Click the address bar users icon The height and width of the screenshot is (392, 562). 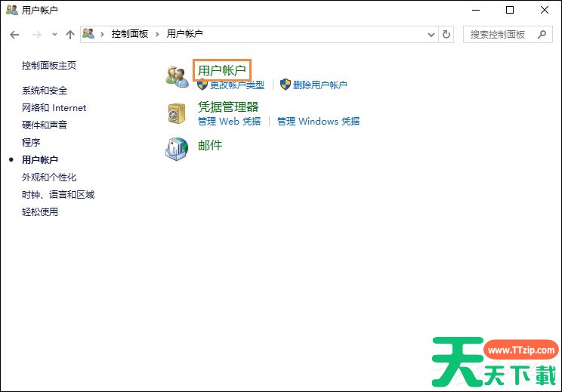coord(89,34)
